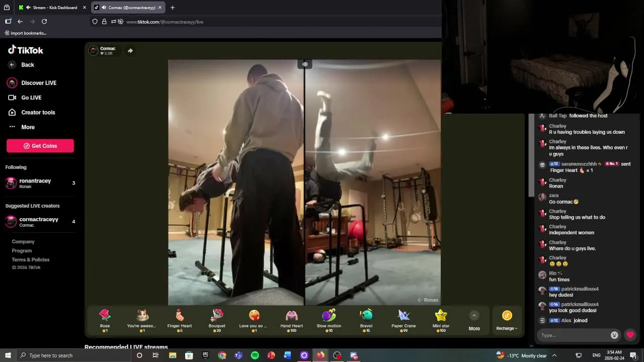Open Creator tools
The image size is (644, 362).
(x=31, y=113)
